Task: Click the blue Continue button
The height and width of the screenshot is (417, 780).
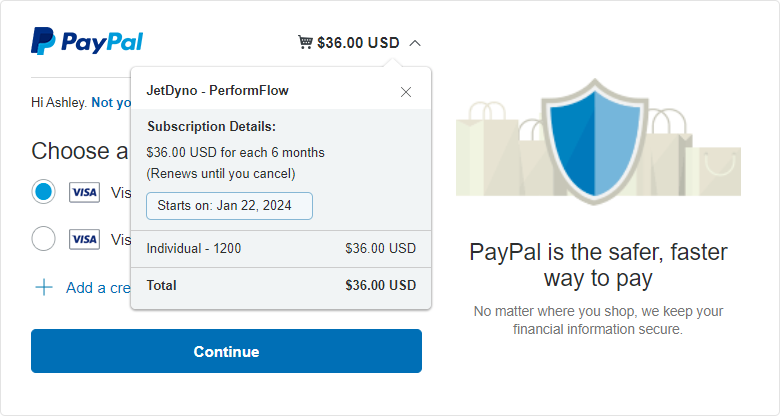Action: pyautogui.click(x=226, y=351)
